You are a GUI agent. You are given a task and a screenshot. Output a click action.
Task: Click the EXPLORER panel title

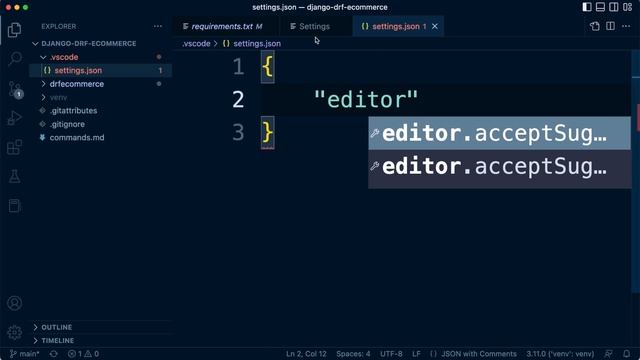(x=58, y=27)
